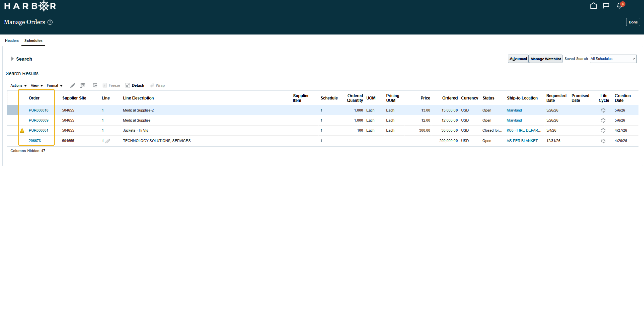The width and height of the screenshot is (644, 329).
Task: Click the Detach toolbar button
Action: coord(135,86)
